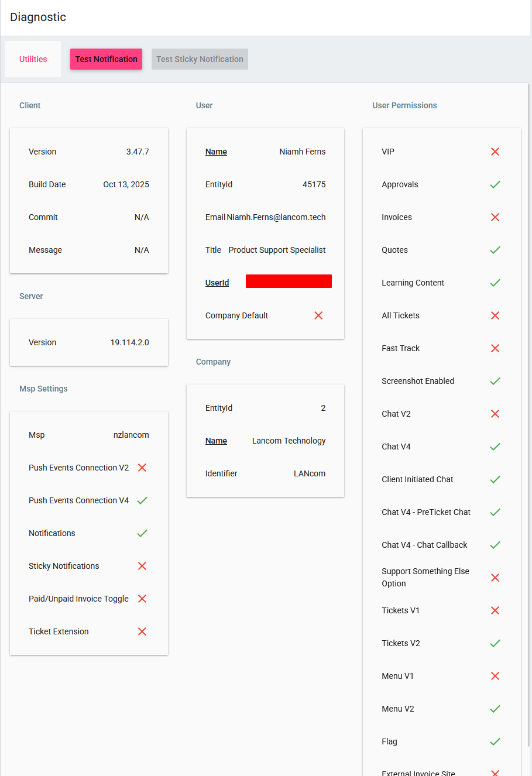The height and width of the screenshot is (776, 532).
Task: Open the Utilities tab
Action: (x=33, y=59)
